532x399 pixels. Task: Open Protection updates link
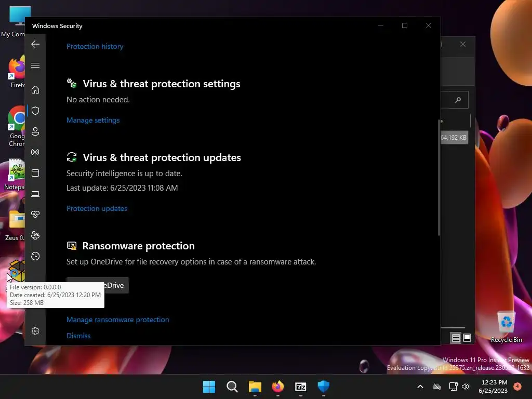[x=97, y=208]
